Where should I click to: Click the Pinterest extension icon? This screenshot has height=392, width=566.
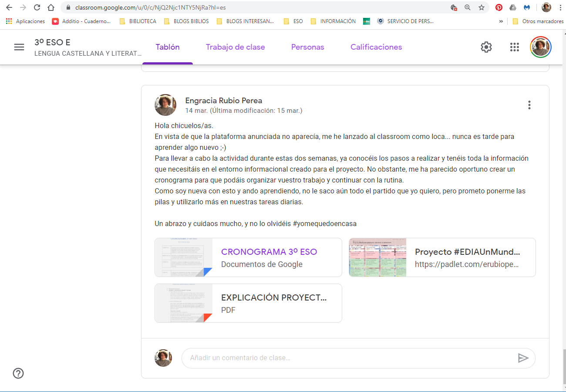pos(499,7)
